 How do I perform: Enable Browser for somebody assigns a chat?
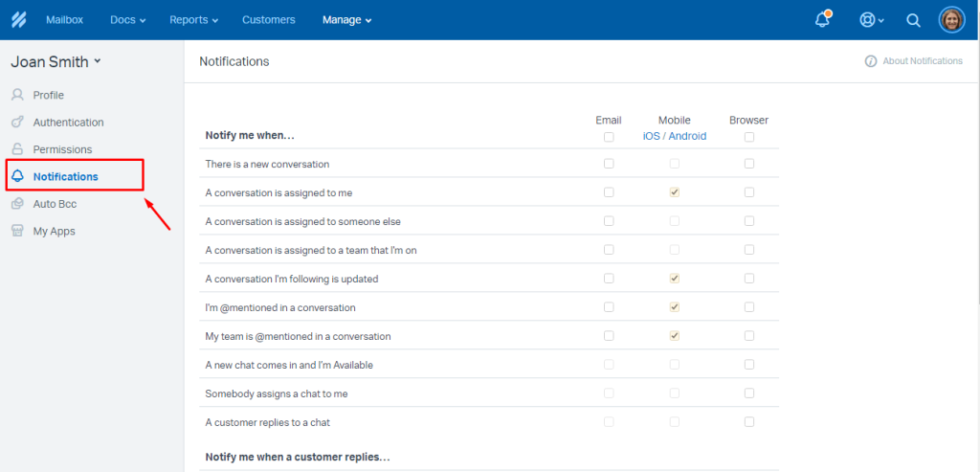[749, 393]
